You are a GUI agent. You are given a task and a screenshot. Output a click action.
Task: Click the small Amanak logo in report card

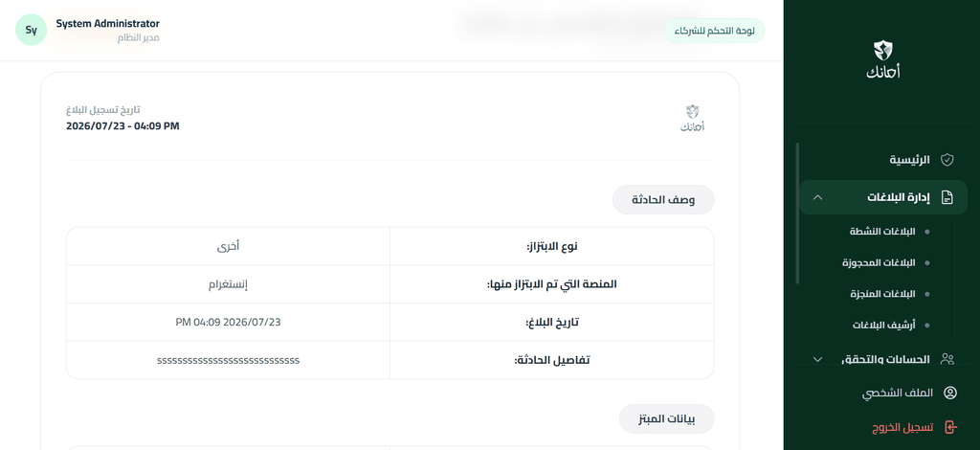point(692,118)
